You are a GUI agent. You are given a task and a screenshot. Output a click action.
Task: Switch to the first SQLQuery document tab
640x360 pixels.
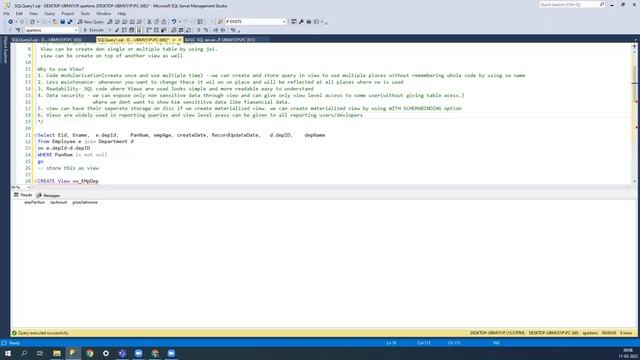point(47,40)
